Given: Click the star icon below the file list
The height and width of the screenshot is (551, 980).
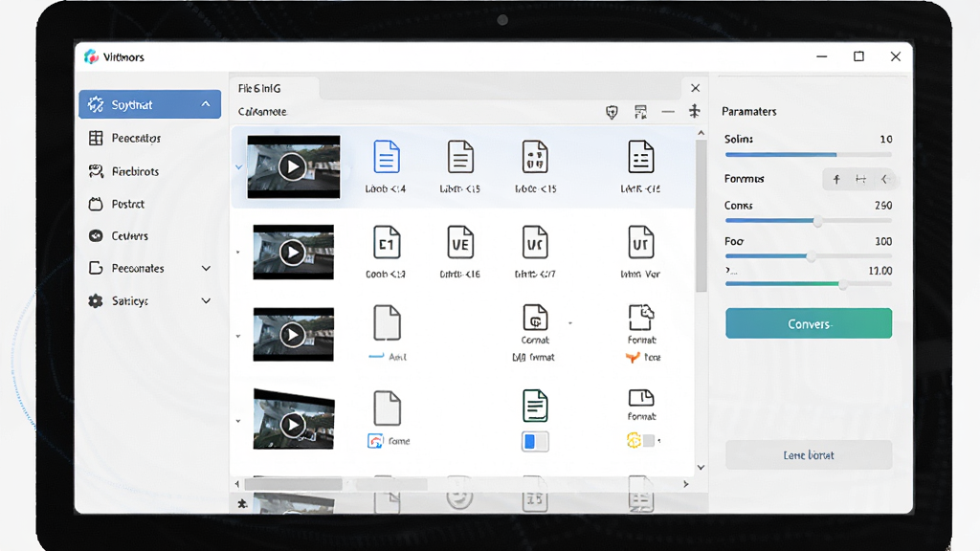Looking at the screenshot, I should point(242,503).
